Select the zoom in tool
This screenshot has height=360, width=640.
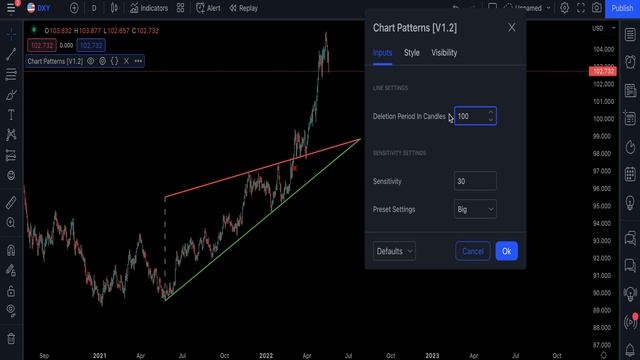tap(11, 222)
